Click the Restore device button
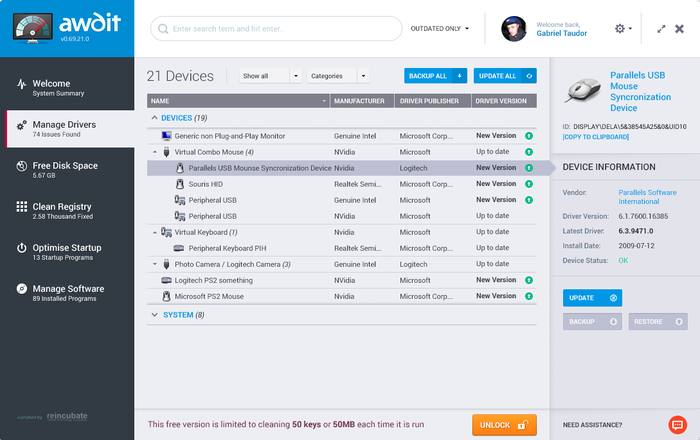This screenshot has height=440, width=700. click(x=658, y=321)
